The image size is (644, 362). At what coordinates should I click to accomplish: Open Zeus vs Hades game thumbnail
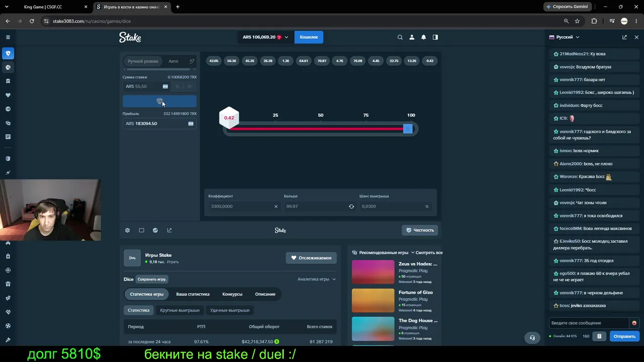coord(373,272)
